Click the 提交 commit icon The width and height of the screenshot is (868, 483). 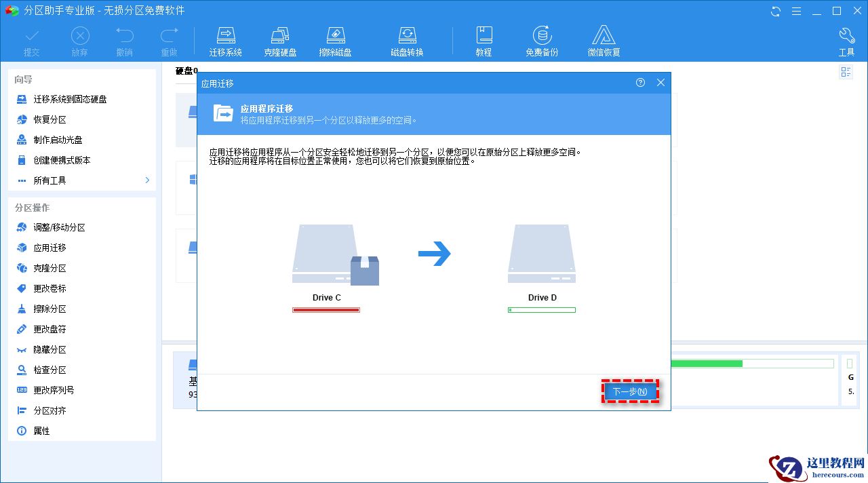[x=31, y=39]
